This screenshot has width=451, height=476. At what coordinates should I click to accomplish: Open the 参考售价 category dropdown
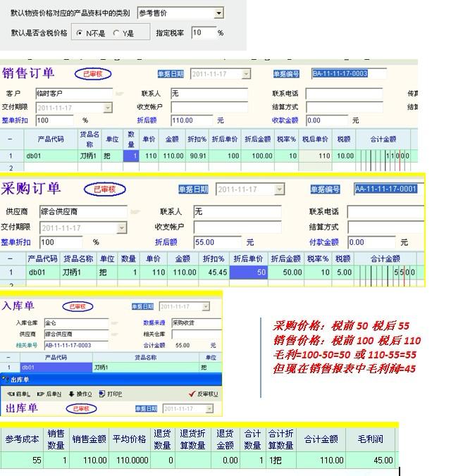pos(218,13)
